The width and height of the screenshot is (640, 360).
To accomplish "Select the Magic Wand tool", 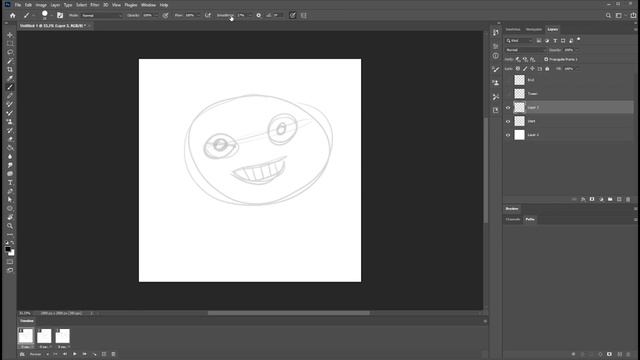I will click(x=10, y=61).
